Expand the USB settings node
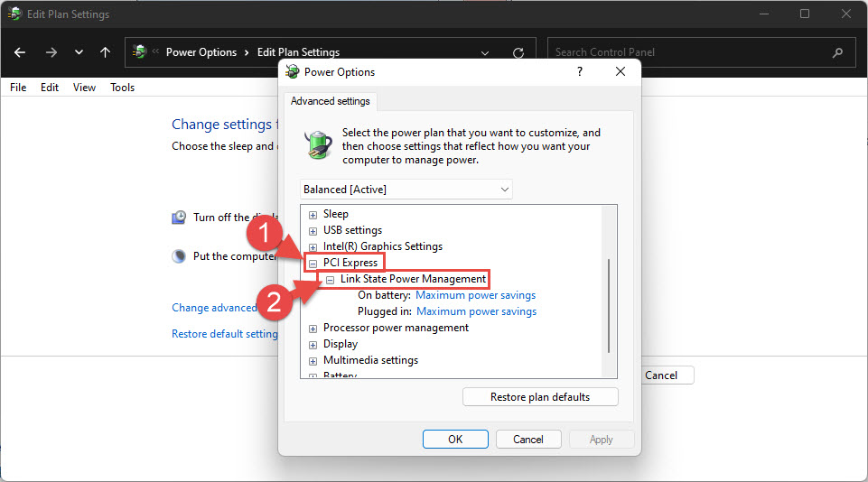Screen dimensions: 868x482 313,230
